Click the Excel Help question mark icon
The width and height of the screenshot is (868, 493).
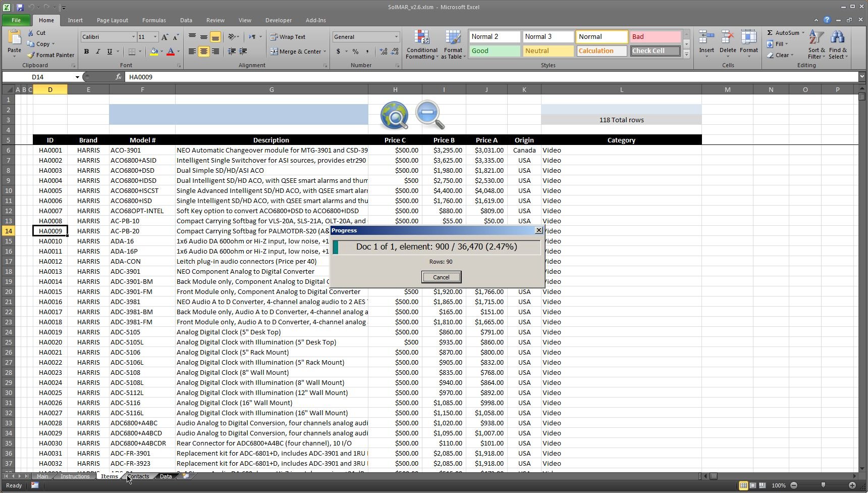point(827,20)
